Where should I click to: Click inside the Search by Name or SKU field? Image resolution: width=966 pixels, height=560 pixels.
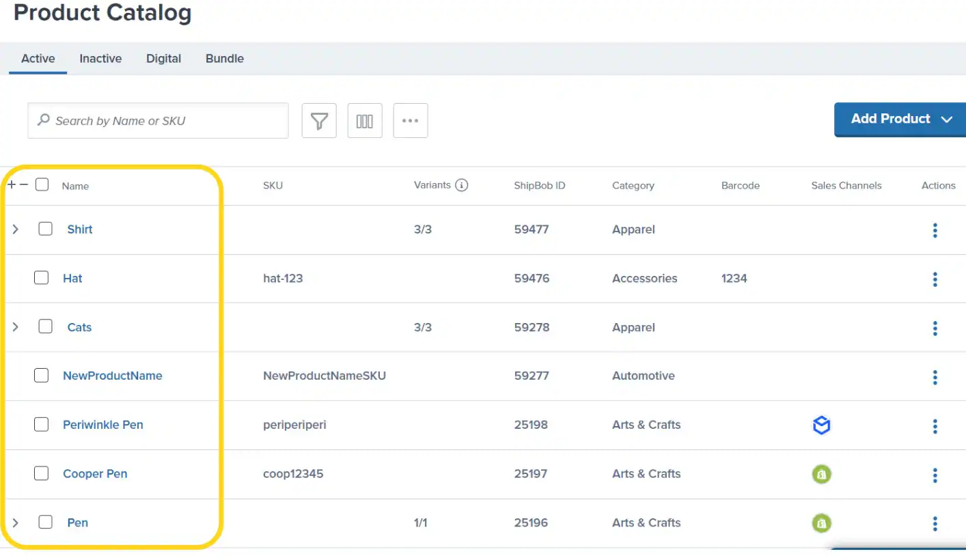[157, 120]
